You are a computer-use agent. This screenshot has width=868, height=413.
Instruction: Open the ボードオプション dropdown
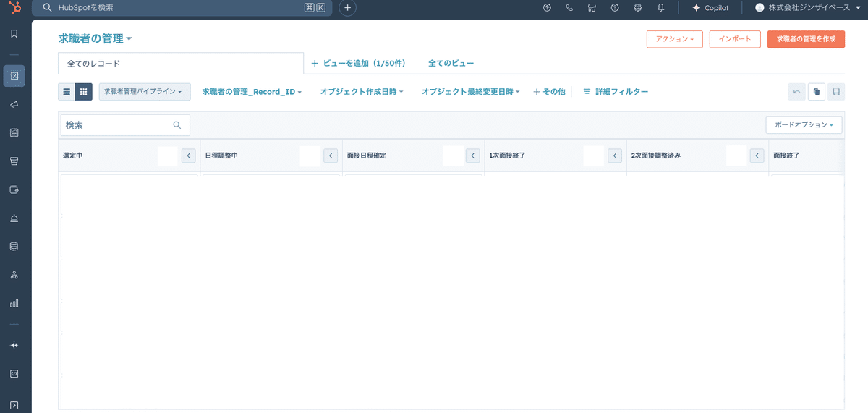coord(804,125)
